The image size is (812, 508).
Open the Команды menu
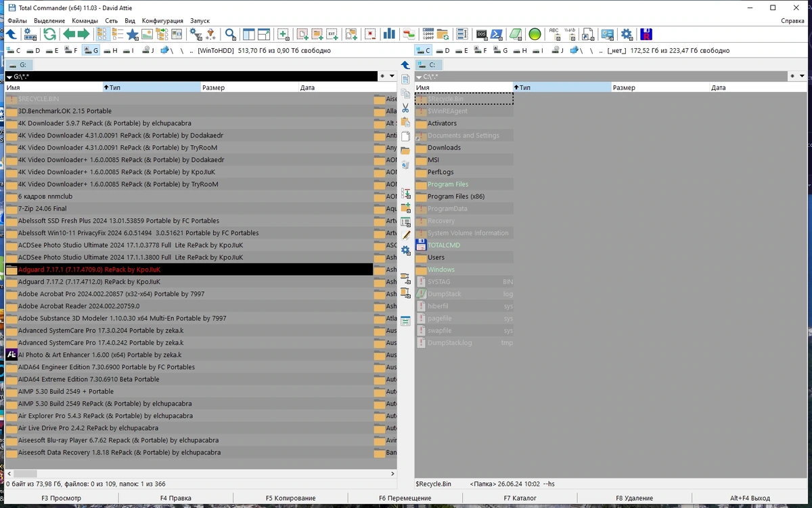coord(85,20)
